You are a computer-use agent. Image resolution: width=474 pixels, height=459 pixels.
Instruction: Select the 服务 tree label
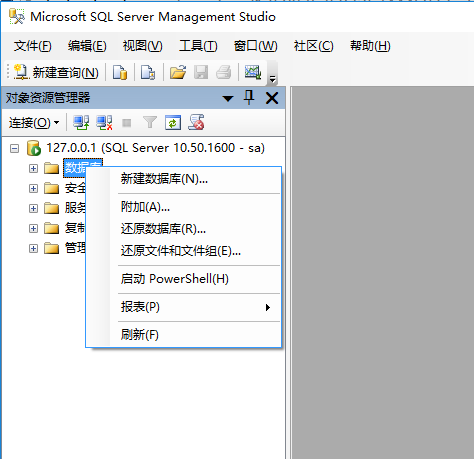click(x=75, y=208)
